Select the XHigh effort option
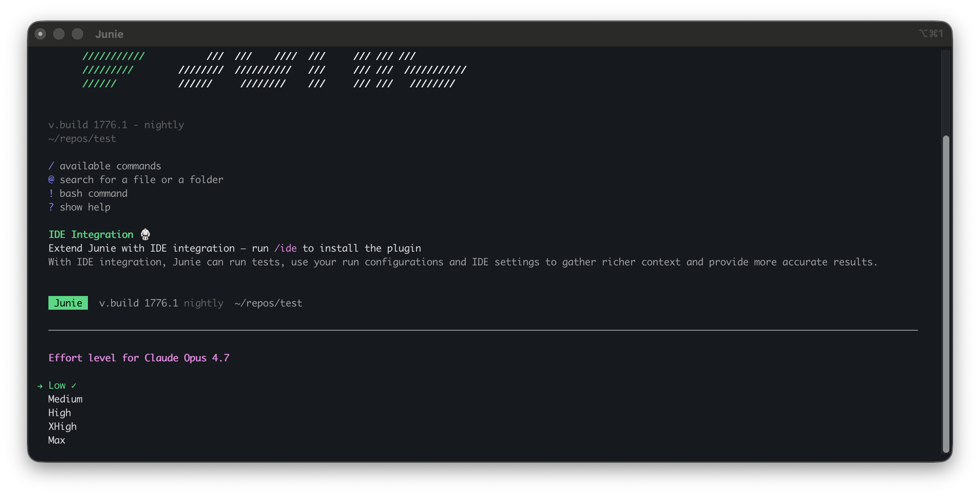Viewport: 980px width, 496px height. tap(63, 427)
